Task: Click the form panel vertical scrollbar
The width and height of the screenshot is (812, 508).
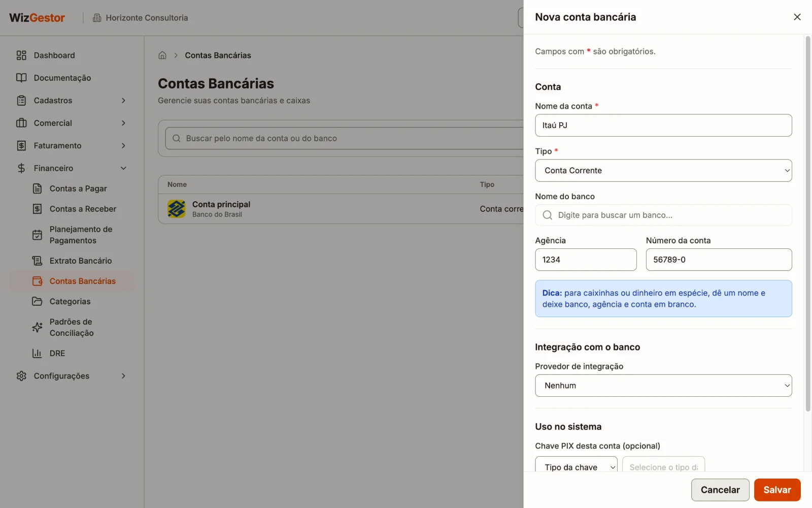Action: click(x=808, y=224)
